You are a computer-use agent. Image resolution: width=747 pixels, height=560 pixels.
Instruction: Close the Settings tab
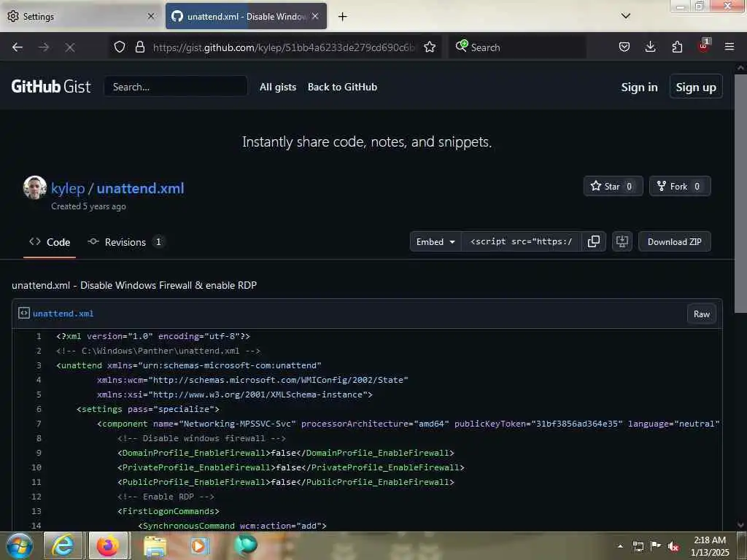pos(151,16)
